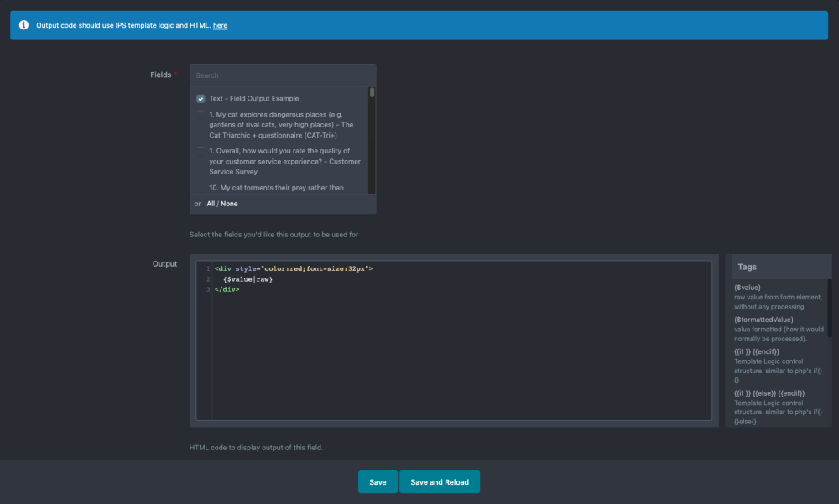Open the "here" link in the banner
839x504 pixels.
pos(220,26)
